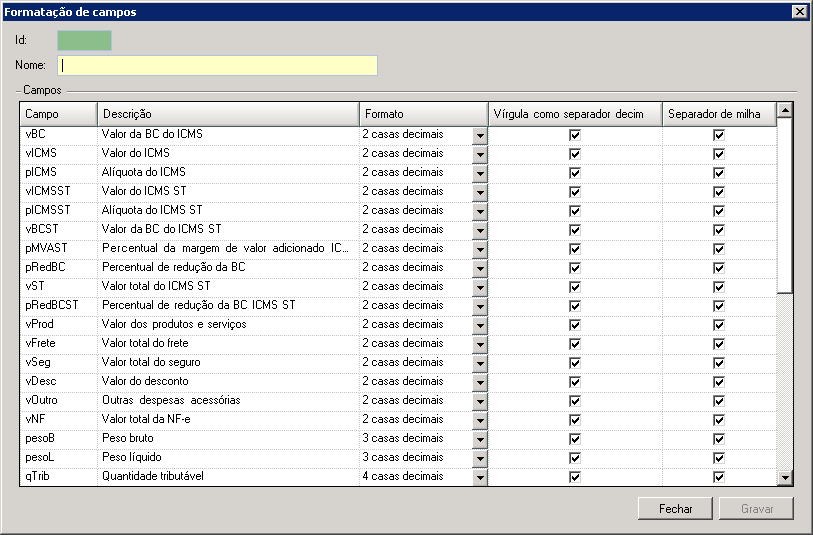Disable thousands separator for vFrete
The image size is (813, 535).
718,343
